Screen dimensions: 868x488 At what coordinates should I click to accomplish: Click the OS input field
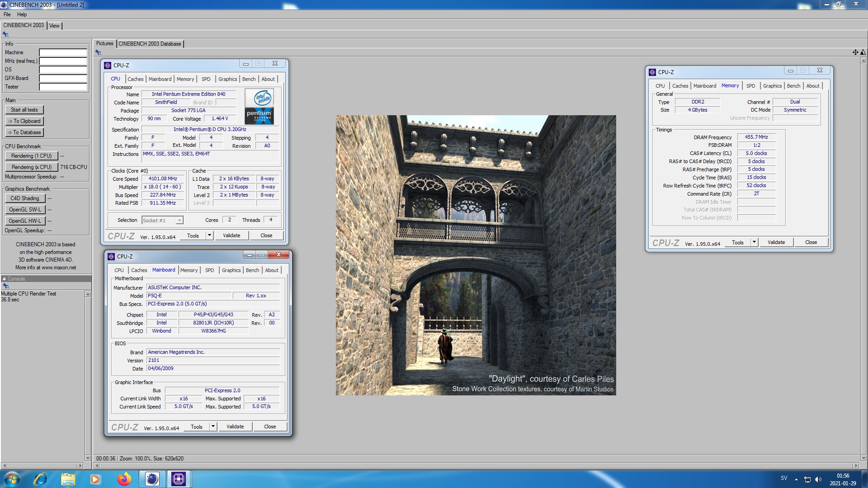click(x=63, y=70)
